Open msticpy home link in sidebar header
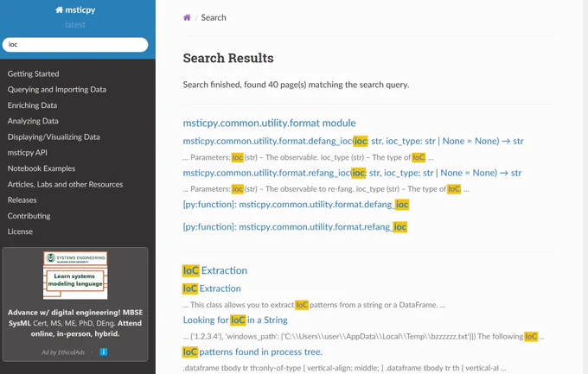 coord(75,10)
